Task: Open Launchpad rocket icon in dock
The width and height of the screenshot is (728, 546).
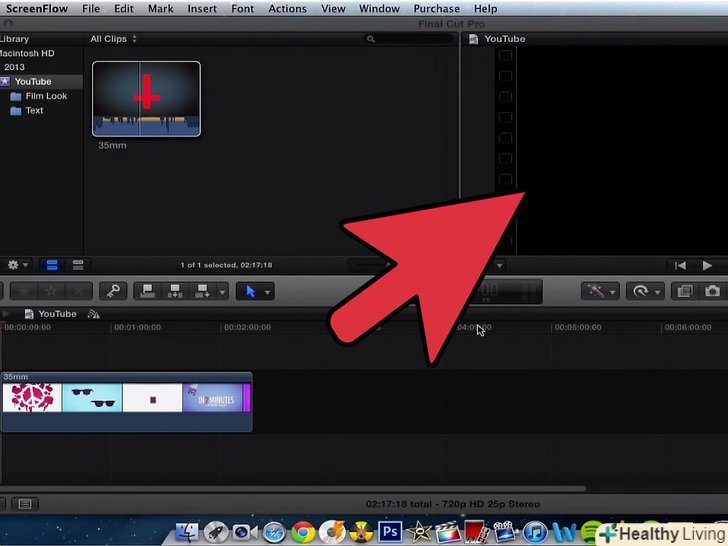Action: tap(216, 532)
